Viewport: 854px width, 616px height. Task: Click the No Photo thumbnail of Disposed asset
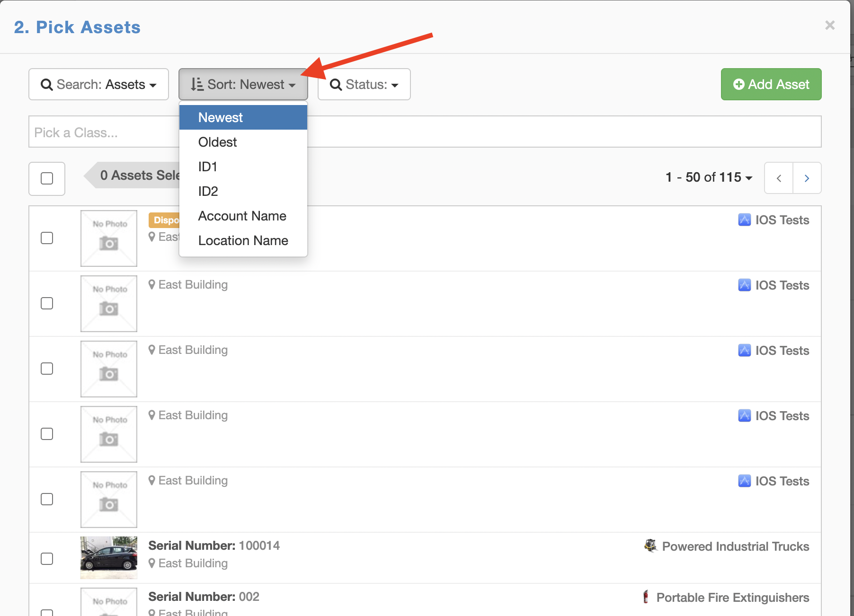tap(109, 238)
